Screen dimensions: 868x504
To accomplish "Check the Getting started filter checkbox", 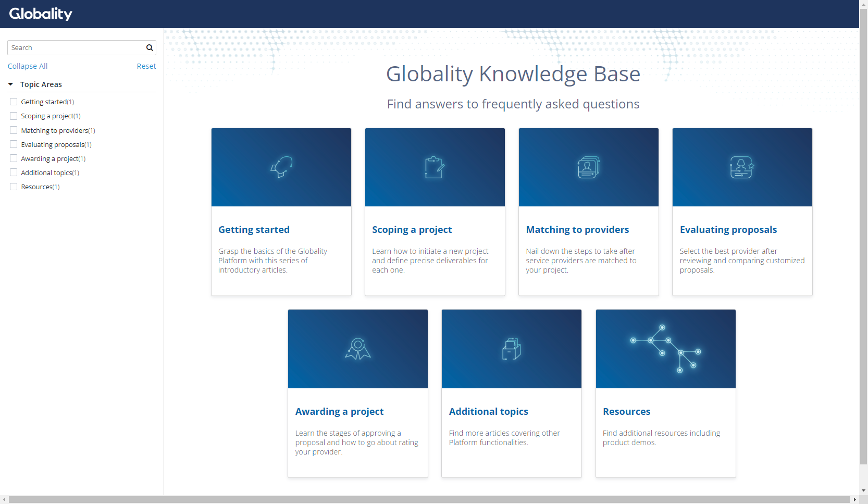I will pos(14,101).
